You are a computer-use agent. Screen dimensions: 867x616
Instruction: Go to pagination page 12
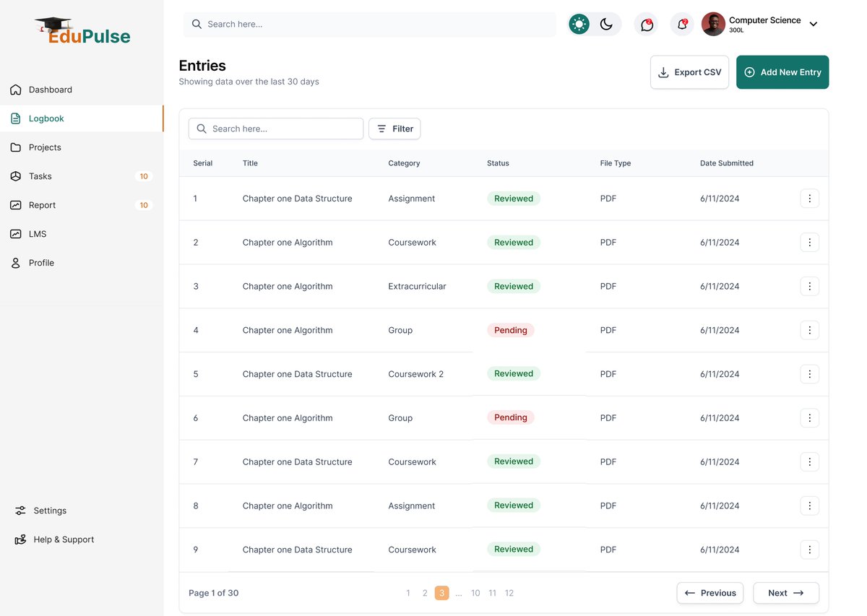[509, 593]
